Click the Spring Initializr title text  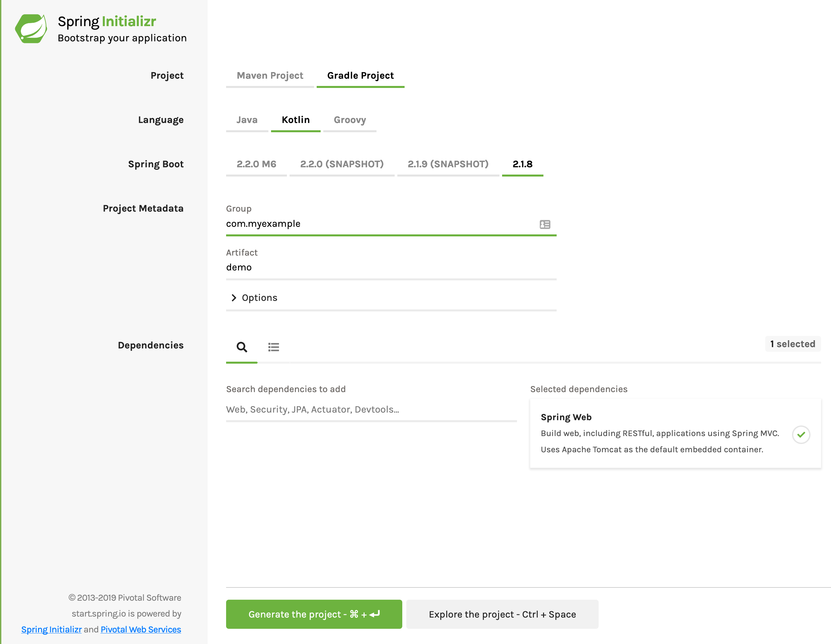pyautogui.click(x=107, y=22)
